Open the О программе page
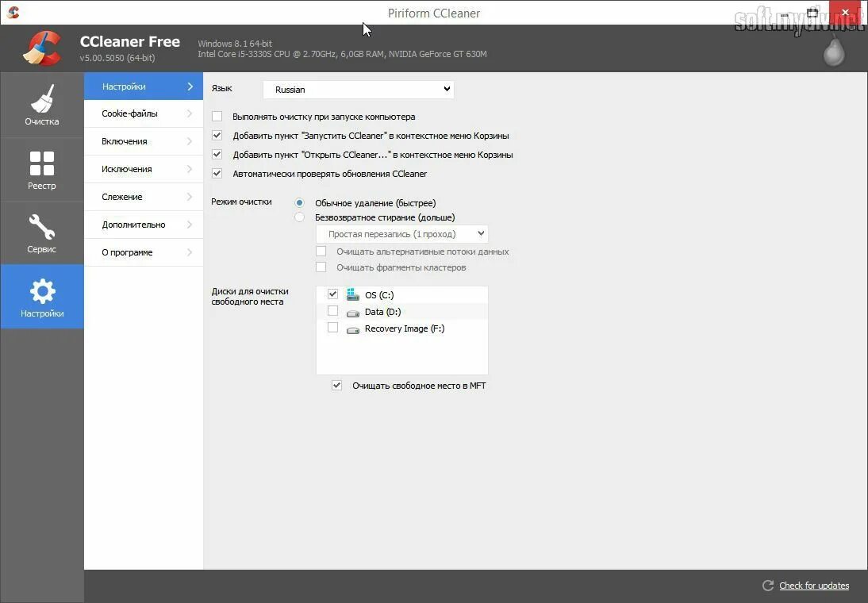868x603 pixels. pyautogui.click(x=143, y=252)
